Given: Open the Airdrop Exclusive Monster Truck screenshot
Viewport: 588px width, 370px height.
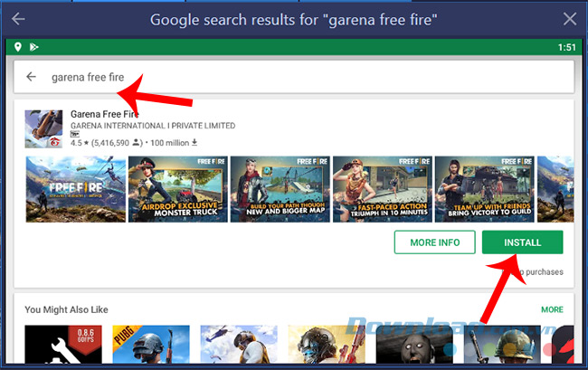Looking at the screenshot, I should coord(177,189).
